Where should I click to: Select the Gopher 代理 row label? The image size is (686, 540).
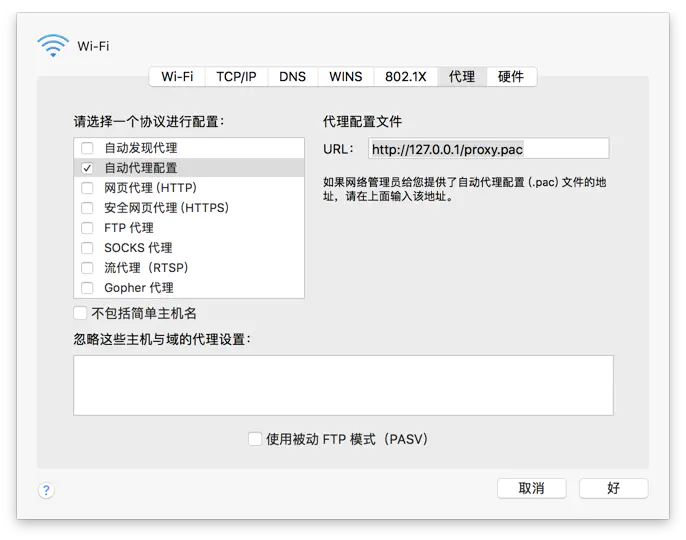(x=139, y=288)
